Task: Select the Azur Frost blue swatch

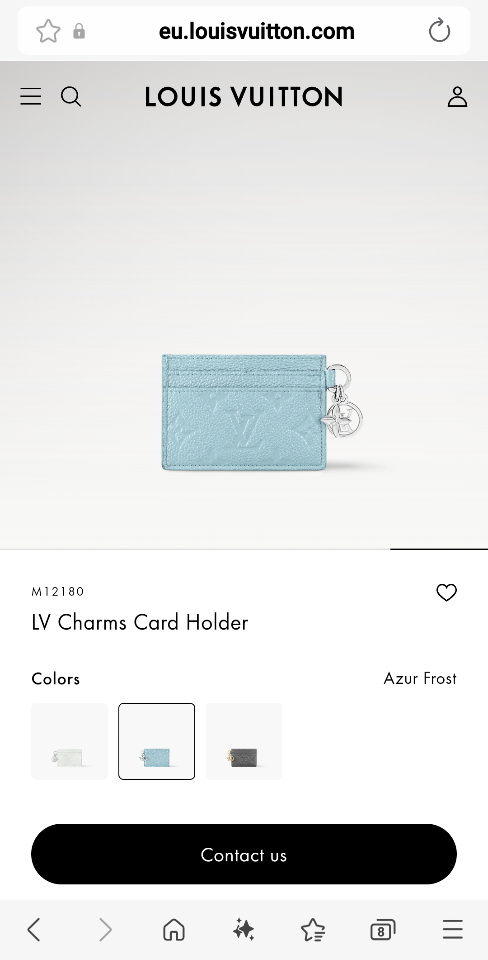Action: [x=157, y=741]
